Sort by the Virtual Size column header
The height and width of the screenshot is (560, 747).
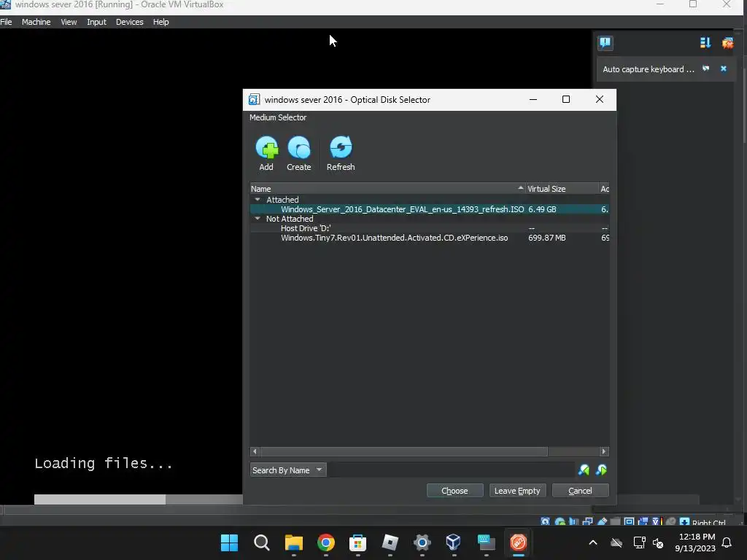(562, 189)
